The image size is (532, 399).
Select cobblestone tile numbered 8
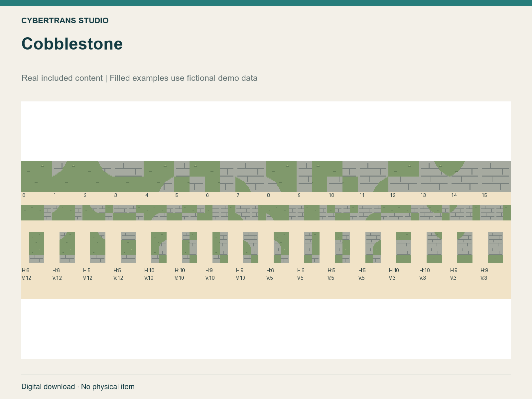pyautogui.click(x=281, y=177)
